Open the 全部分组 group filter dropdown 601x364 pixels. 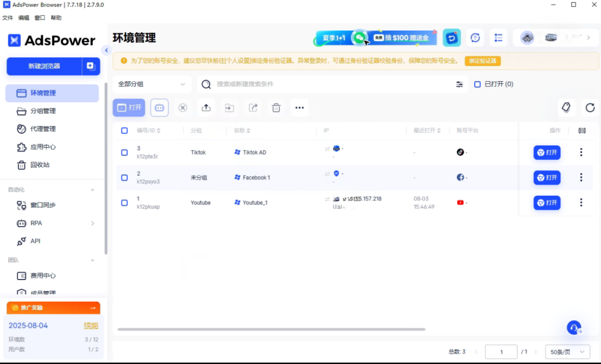pyautogui.click(x=151, y=84)
